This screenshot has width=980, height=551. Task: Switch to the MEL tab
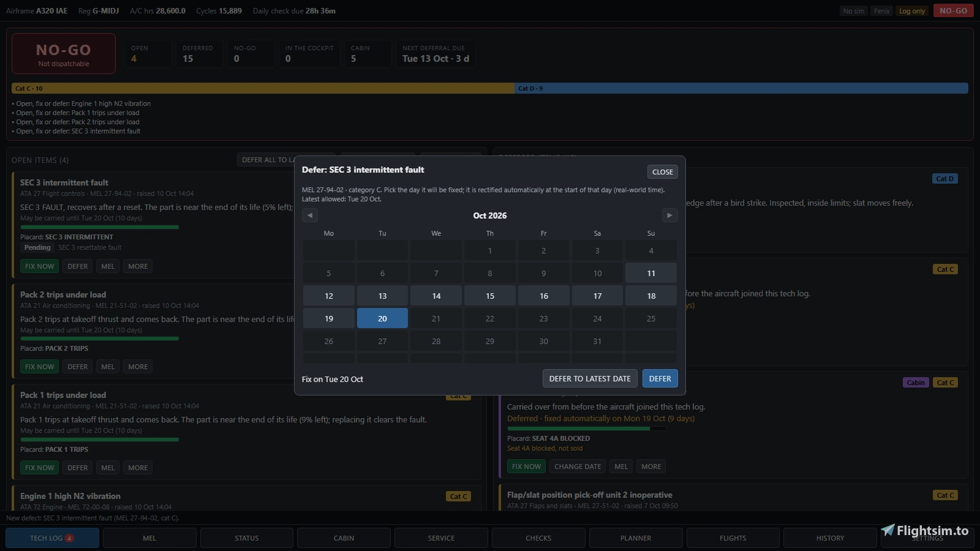tap(149, 538)
